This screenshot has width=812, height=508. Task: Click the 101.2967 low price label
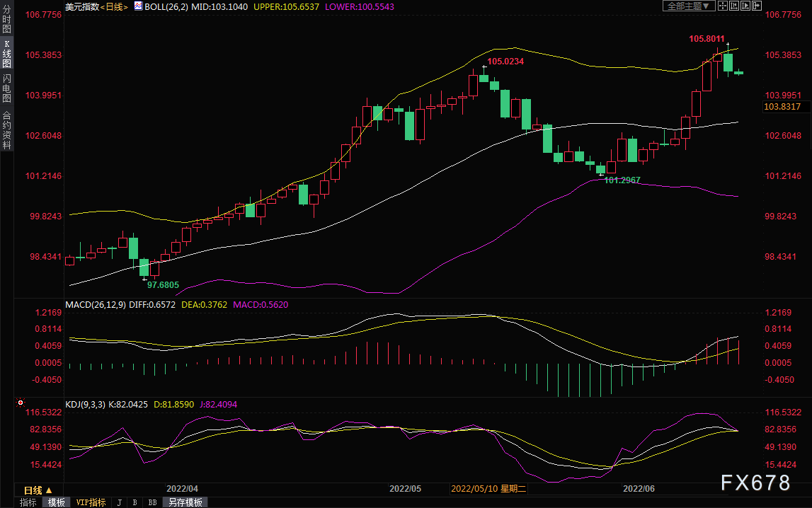click(622, 180)
